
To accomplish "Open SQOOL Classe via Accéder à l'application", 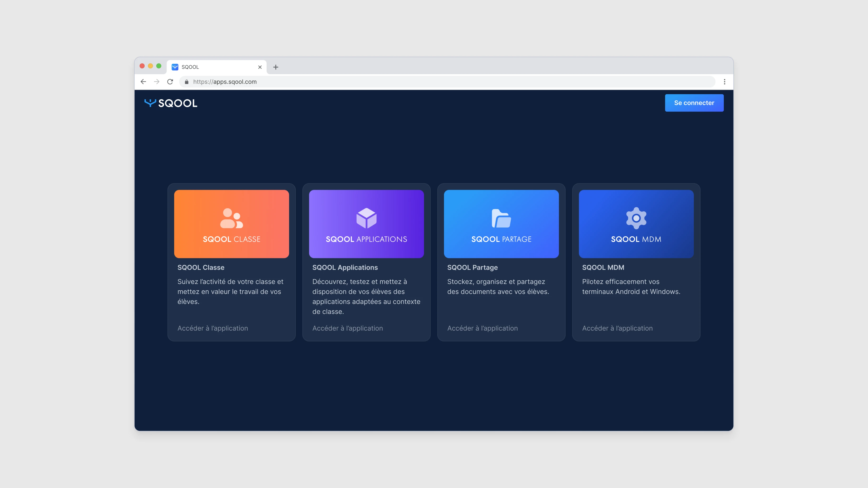I will 213,328.
